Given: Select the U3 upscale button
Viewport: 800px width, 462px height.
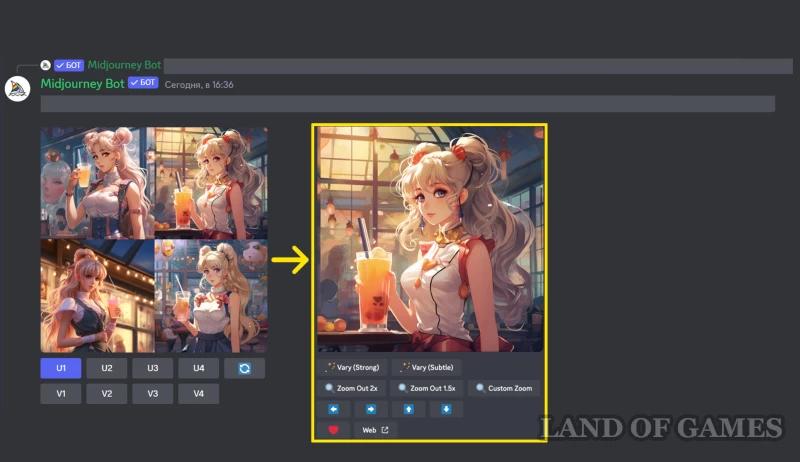Looking at the screenshot, I should 153,368.
